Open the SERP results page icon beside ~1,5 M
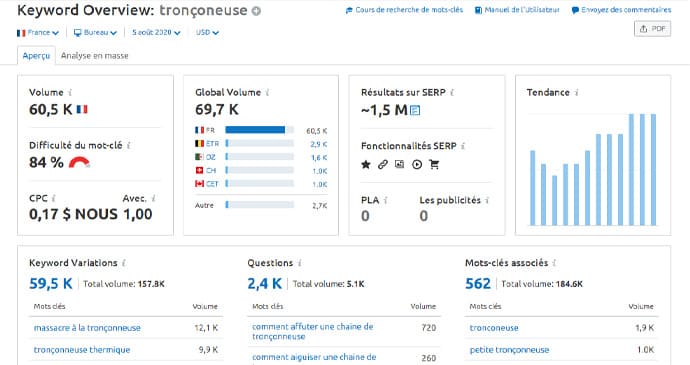This screenshot has height=365, width=690. pyautogui.click(x=415, y=110)
